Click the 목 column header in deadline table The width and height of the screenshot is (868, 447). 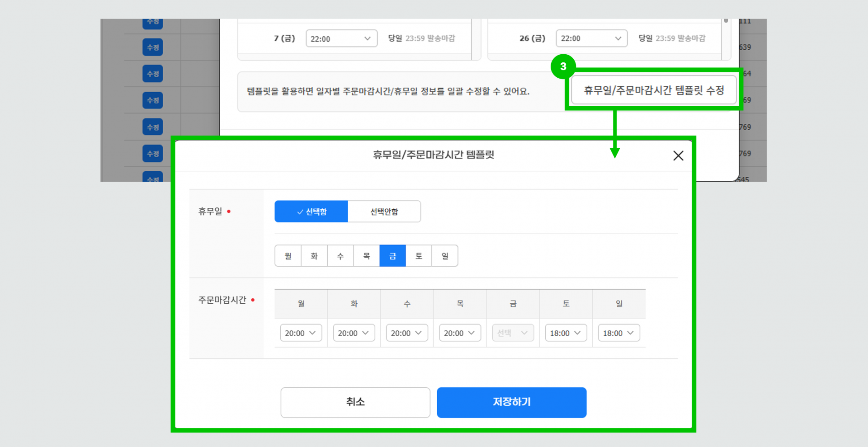(x=460, y=304)
